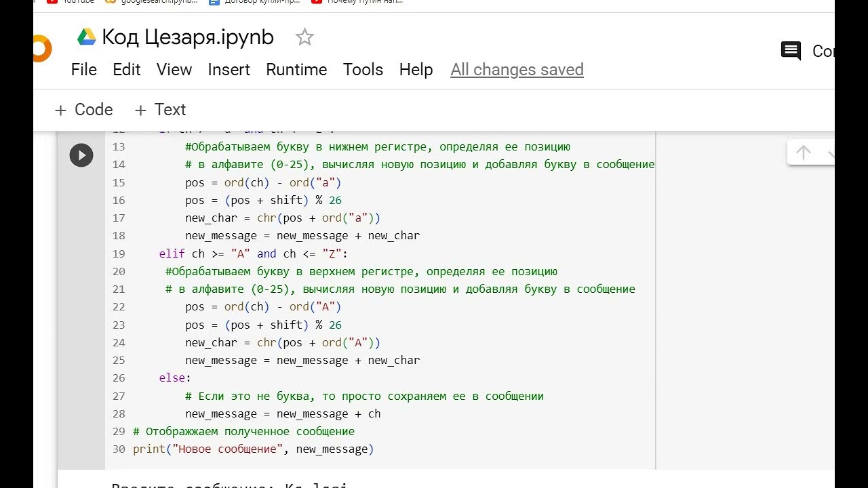Move cell up with arrow icon
This screenshot has height=488, width=868.
(804, 153)
